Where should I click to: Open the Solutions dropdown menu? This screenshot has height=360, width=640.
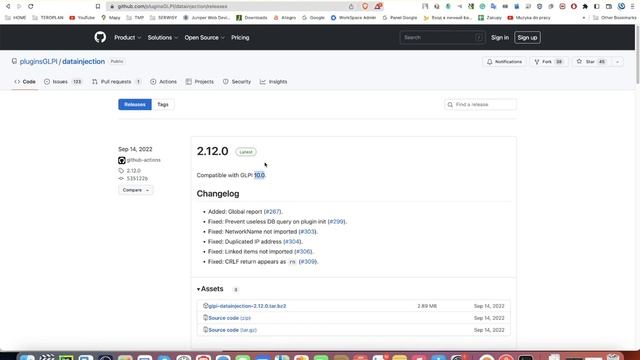click(x=162, y=38)
